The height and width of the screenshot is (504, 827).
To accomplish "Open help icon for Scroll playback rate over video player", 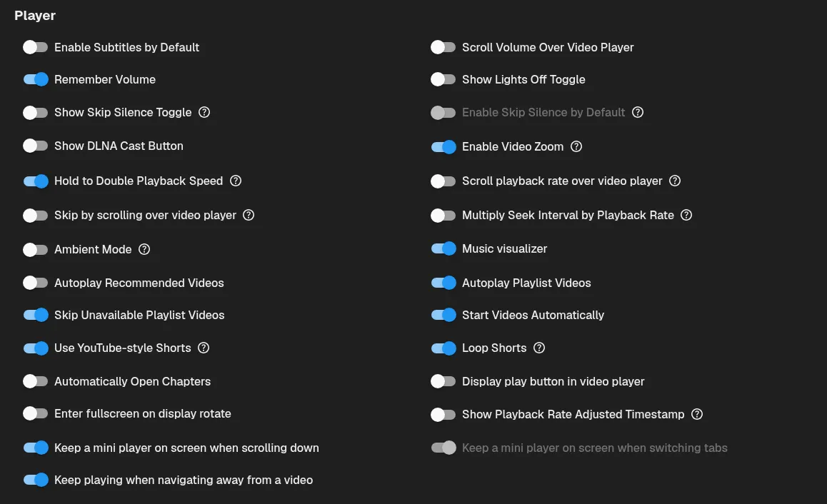I will [x=675, y=181].
